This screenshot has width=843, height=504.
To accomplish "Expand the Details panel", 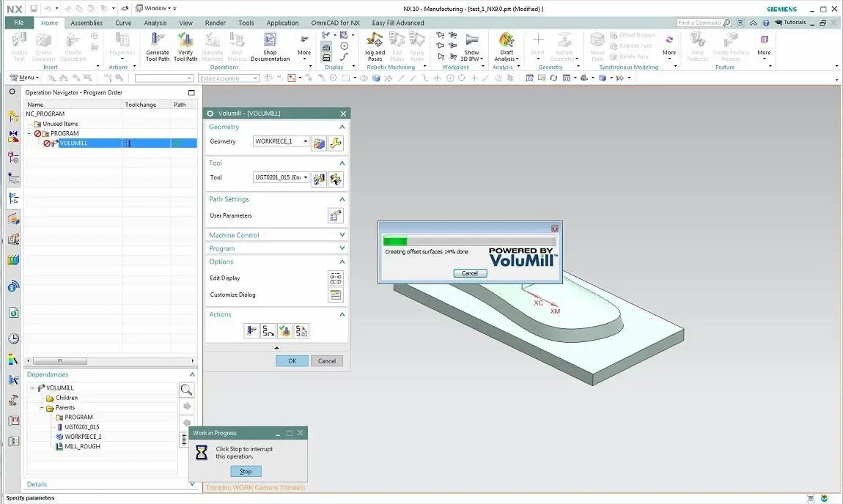I will (192, 484).
